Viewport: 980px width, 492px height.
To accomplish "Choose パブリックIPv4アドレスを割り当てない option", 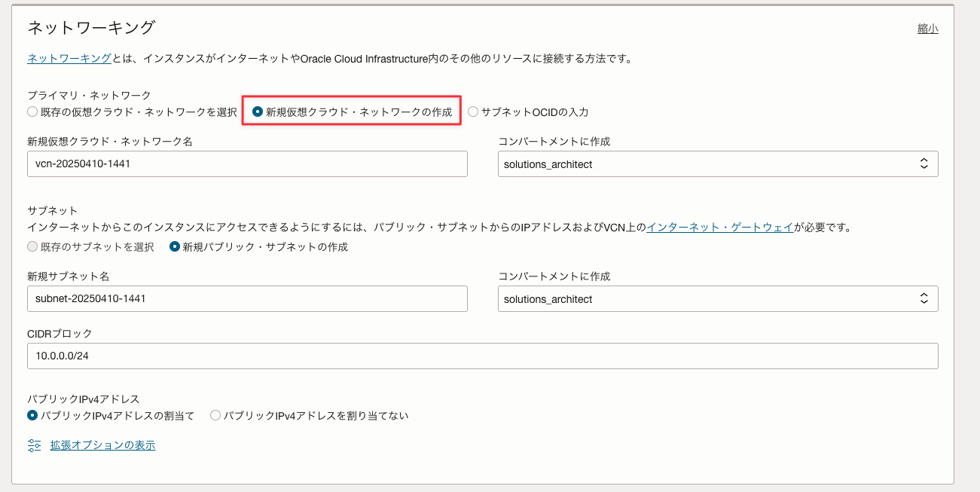I will [x=215, y=415].
